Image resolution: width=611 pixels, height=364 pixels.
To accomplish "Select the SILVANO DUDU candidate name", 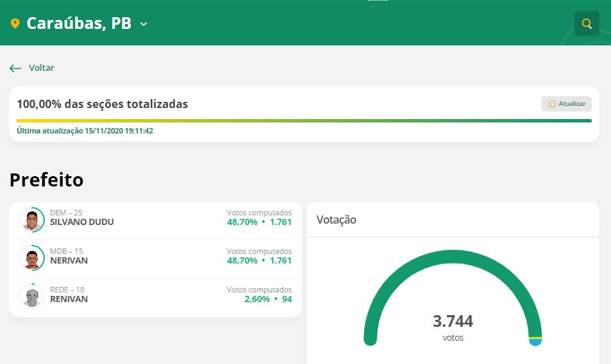I will click(82, 222).
